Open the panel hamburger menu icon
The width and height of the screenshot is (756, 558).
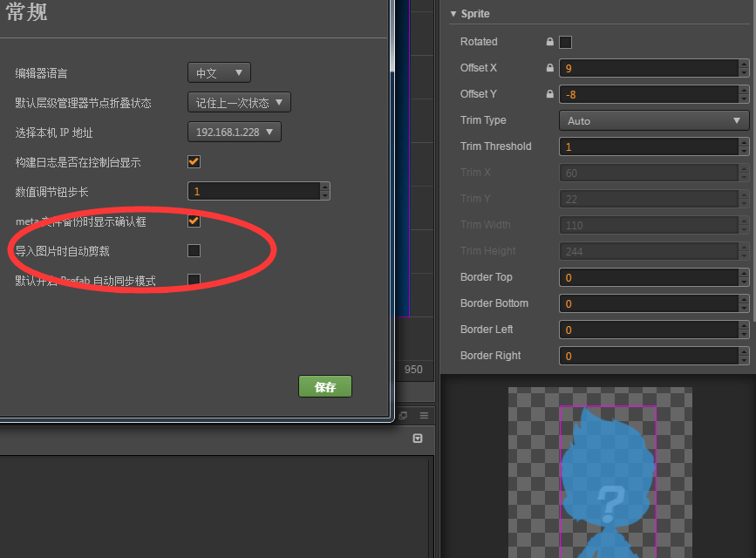[x=424, y=415]
